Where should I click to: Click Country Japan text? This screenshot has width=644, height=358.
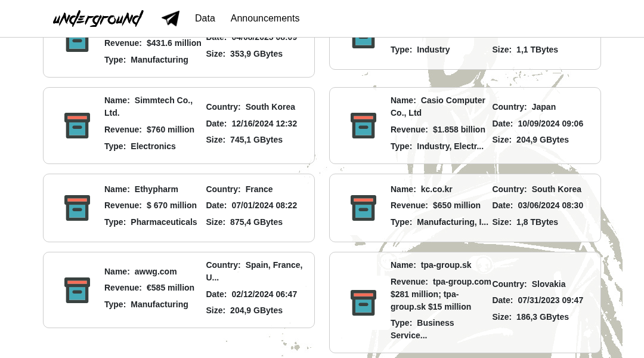(x=524, y=107)
